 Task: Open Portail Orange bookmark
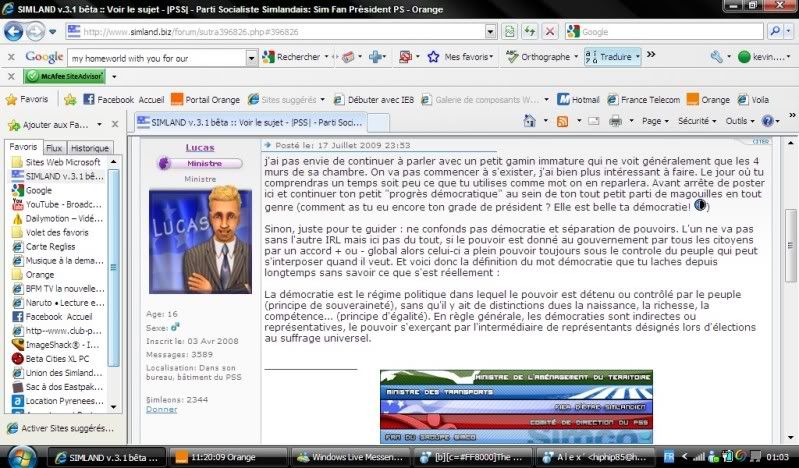coord(205,100)
